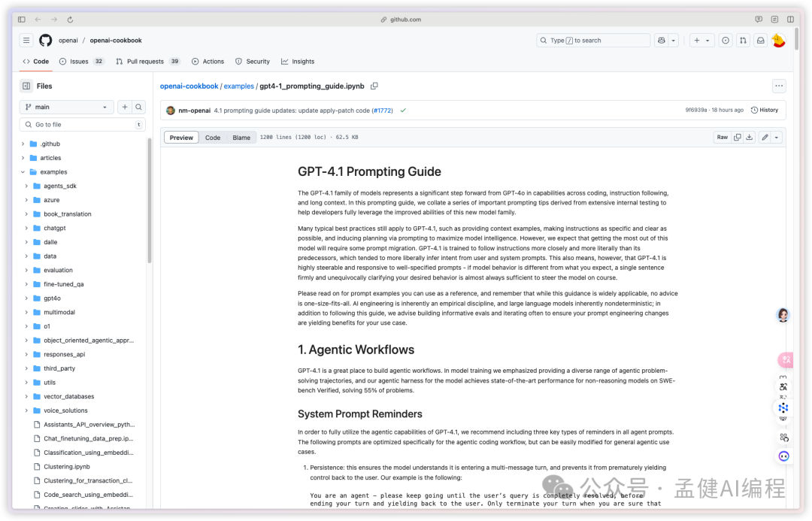Viewport: 812px width, 521px height.
Task: Add a file with the plus button
Action: [x=125, y=108]
